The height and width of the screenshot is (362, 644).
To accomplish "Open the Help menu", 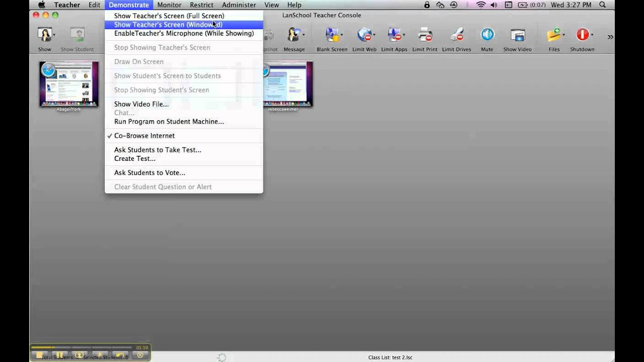I will 294,5.
